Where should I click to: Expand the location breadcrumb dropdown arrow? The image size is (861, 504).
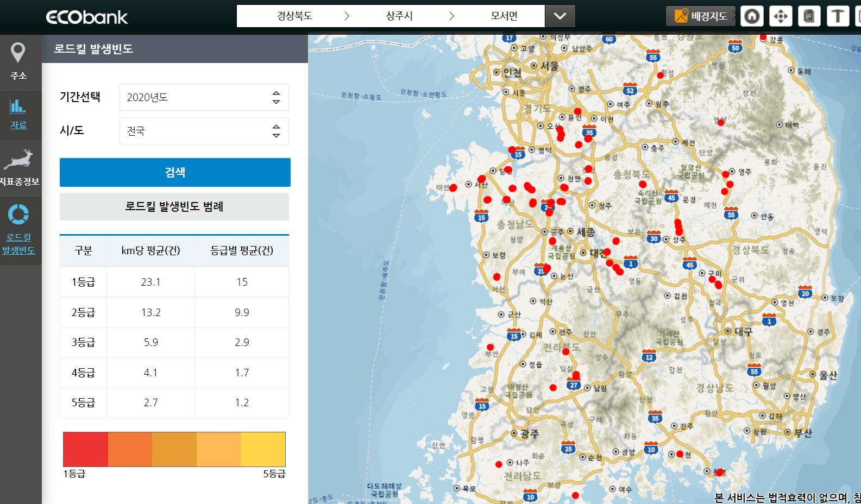coord(560,16)
